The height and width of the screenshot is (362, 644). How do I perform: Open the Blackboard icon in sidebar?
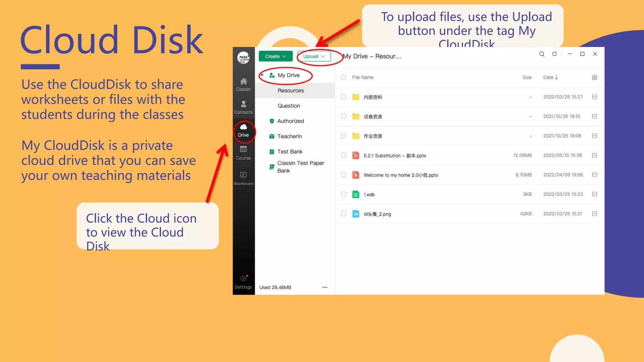point(243,175)
